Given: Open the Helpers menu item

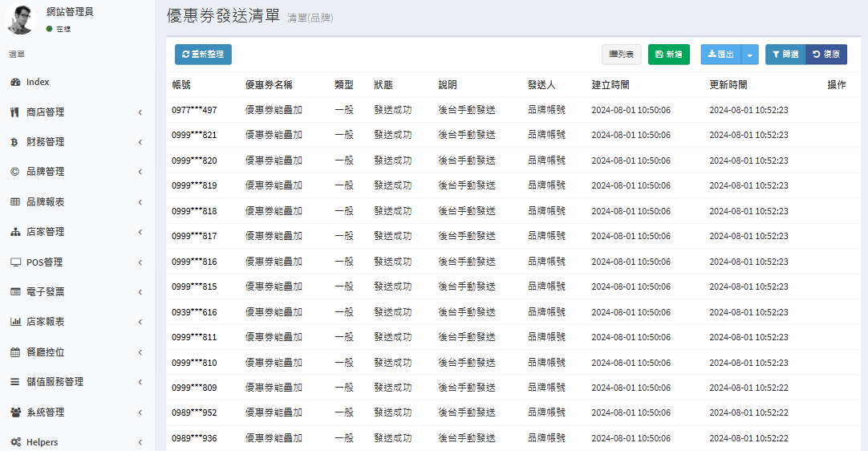Looking at the screenshot, I should tap(42, 442).
